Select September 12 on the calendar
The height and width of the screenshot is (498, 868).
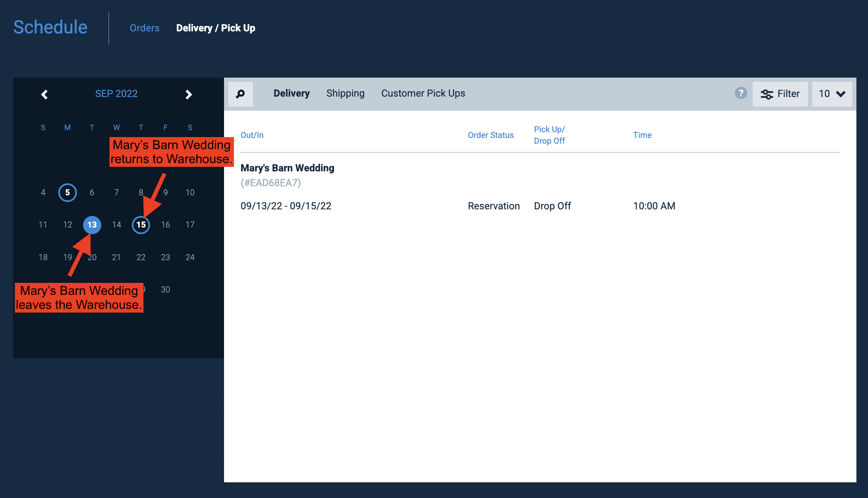pyautogui.click(x=67, y=225)
